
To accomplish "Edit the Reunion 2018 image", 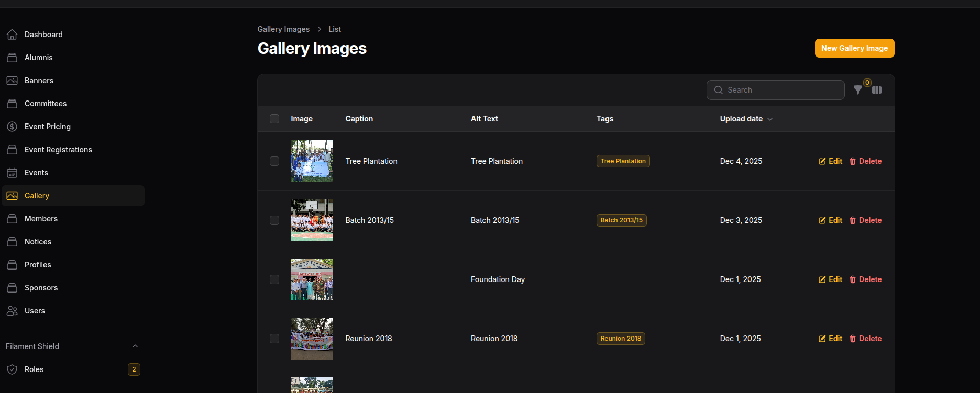I will pos(831,339).
